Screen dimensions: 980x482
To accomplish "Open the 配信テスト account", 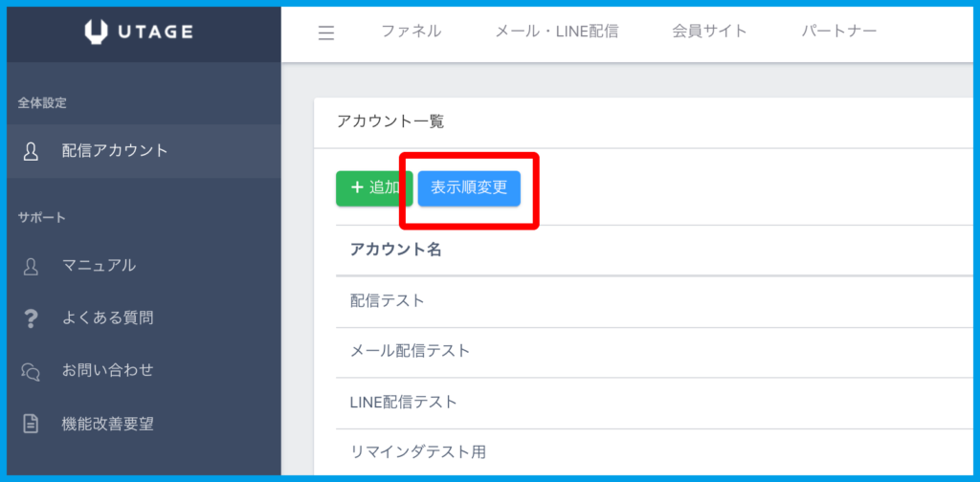I will click(x=388, y=300).
